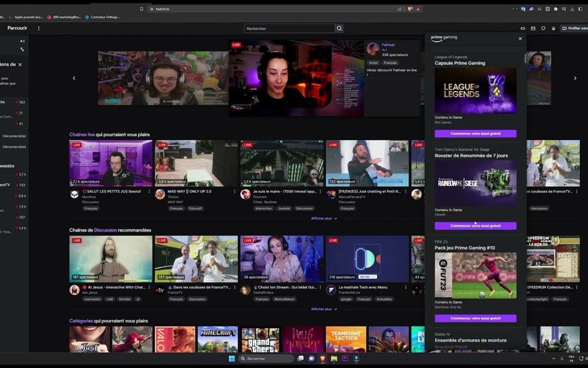588x368 pixels.
Task: Open the Minecraft category thumbnail
Action: pos(217,340)
